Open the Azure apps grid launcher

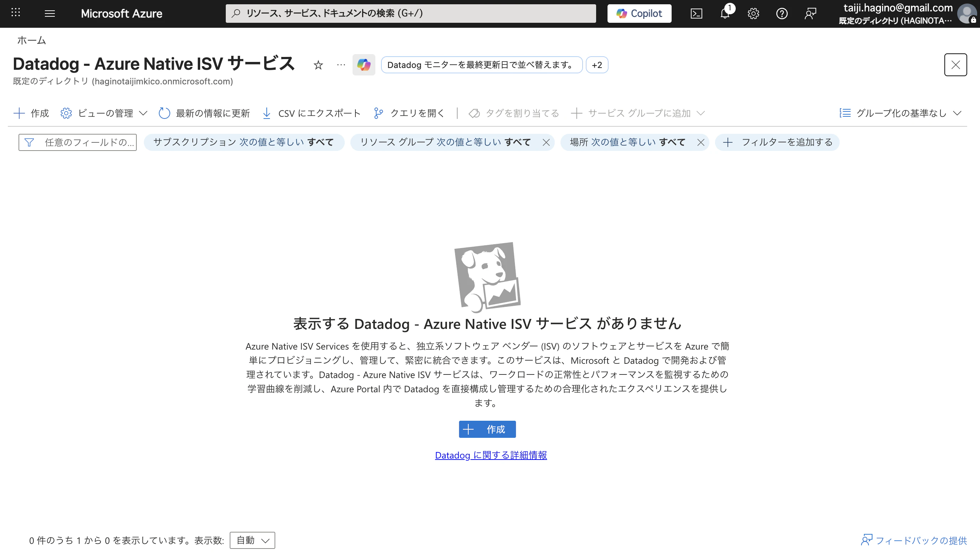[16, 13]
